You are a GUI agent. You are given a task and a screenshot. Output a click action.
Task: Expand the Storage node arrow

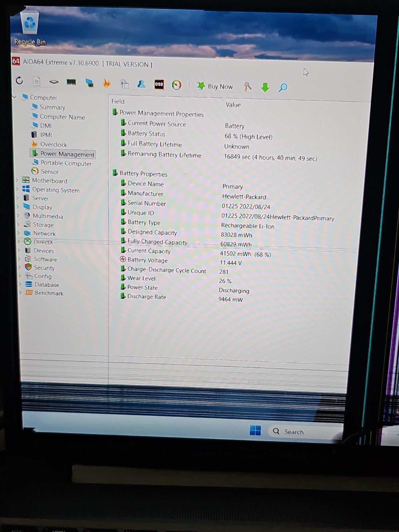click(18, 224)
